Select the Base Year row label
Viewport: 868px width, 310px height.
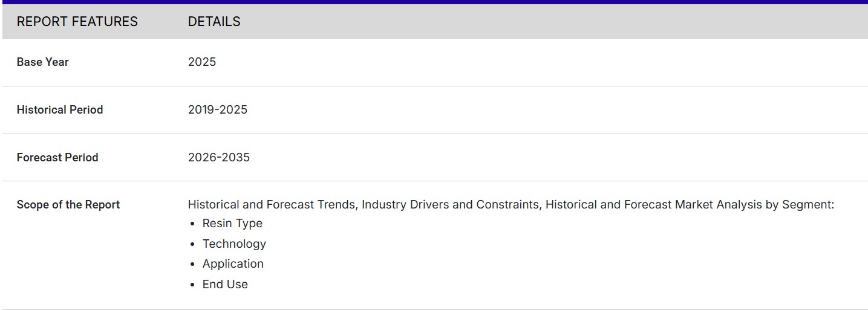coord(43,62)
